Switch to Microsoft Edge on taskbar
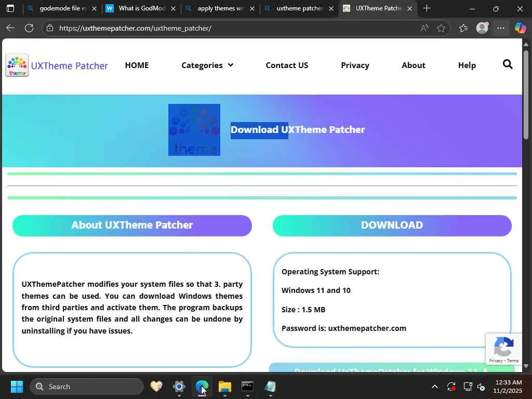This screenshot has width=532, height=399. click(x=202, y=387)
